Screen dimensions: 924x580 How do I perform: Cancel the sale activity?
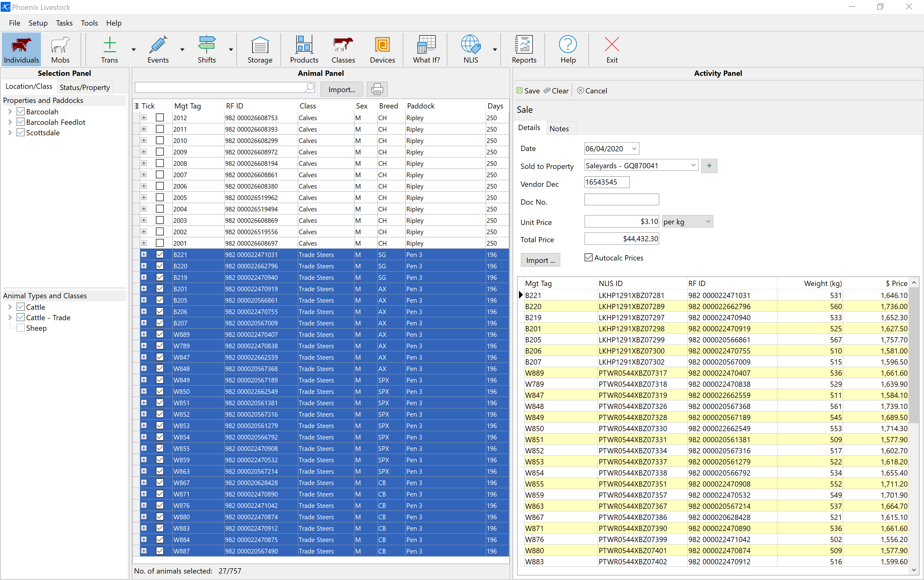[x=592, y=91]
